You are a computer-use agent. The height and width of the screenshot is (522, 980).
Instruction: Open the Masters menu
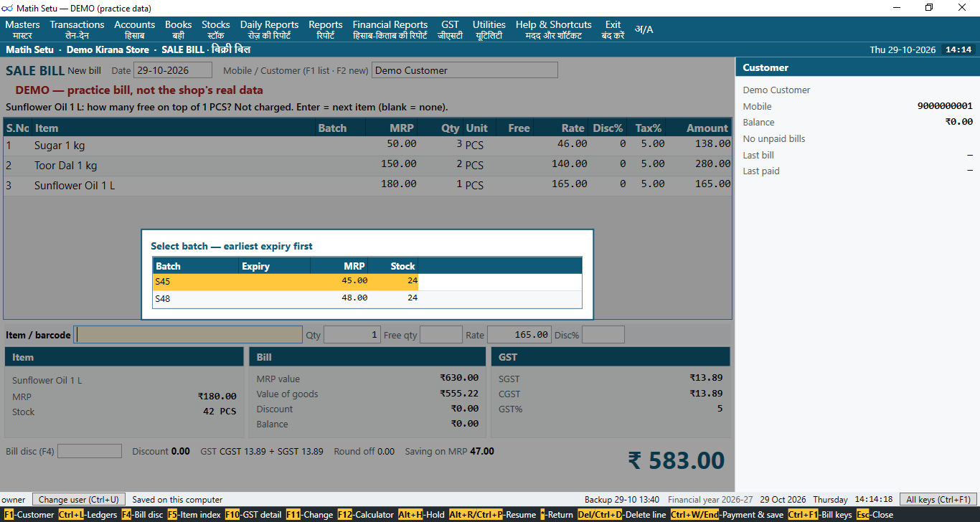coord(22,29)
